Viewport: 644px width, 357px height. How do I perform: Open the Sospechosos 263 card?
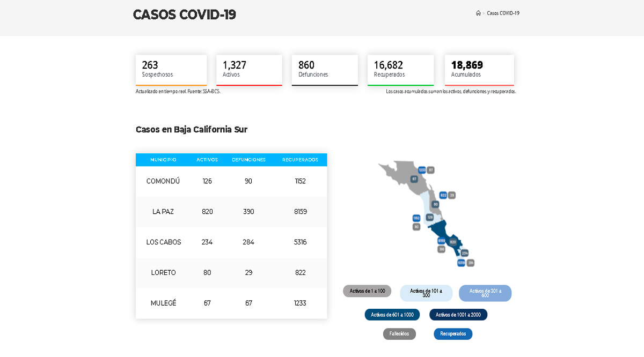pyautogui.click(x=171, y=70)
